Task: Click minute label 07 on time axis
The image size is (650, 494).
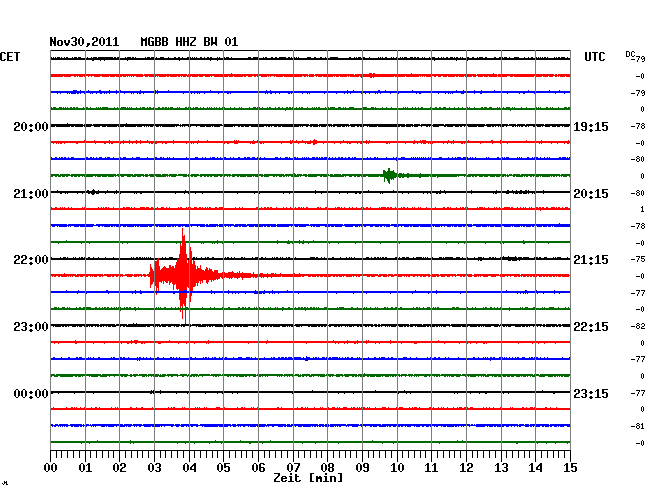Action: (x=293, y=467)
